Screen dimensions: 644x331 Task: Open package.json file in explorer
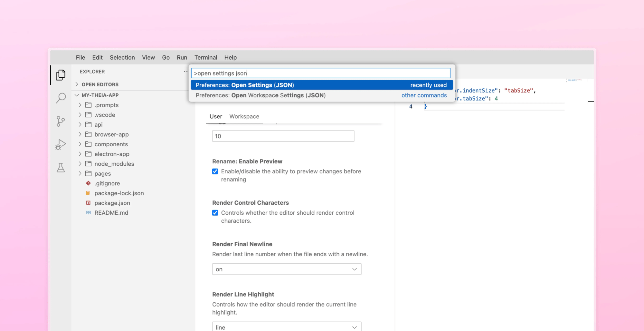point(112,203)
